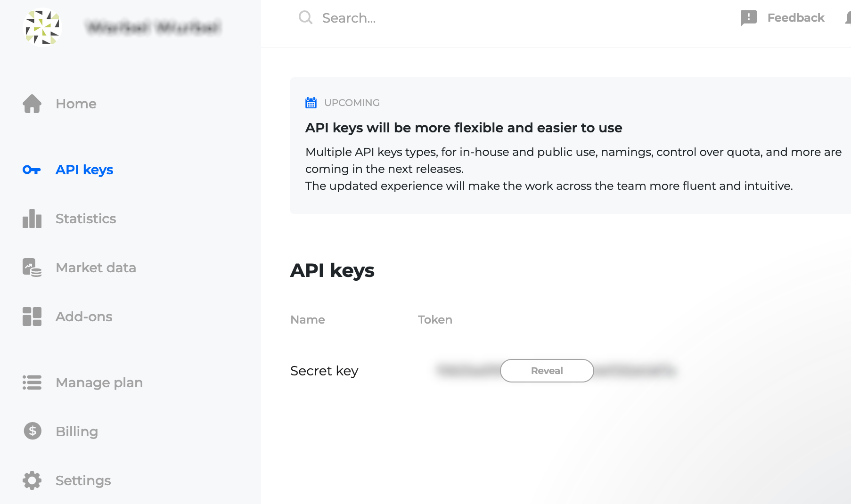Reveal the secret key token
Screen dimensions: 851x504
(x=547, y=371)
